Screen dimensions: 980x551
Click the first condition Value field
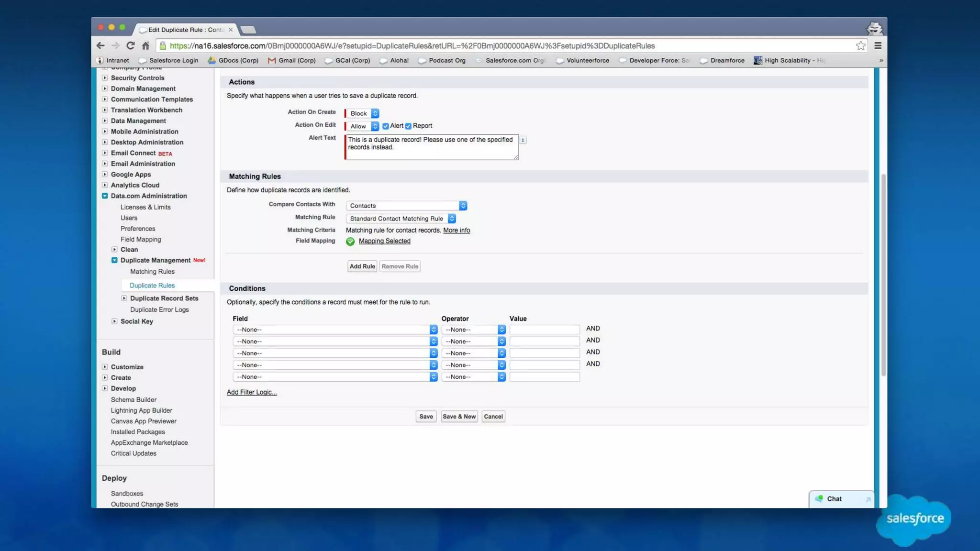click(x=544, y=330)
